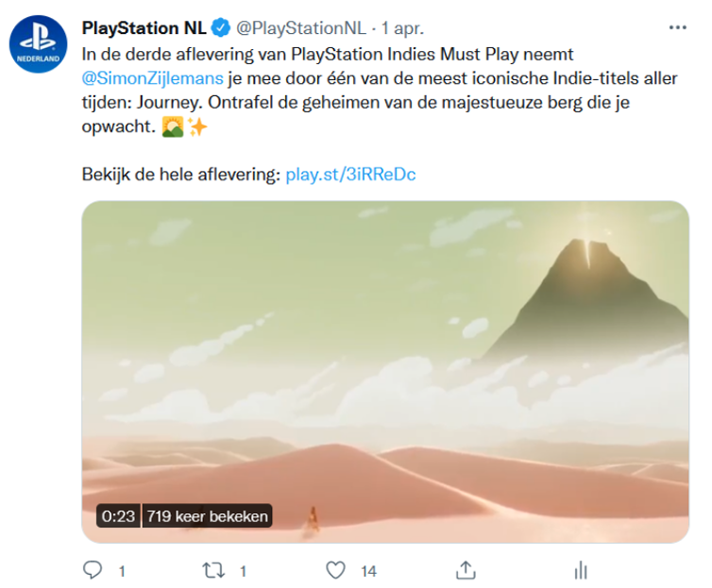Open the @SimonZijlemans mention link
The width and height of the screenshot is (712, 588).
tap(153, 78)
